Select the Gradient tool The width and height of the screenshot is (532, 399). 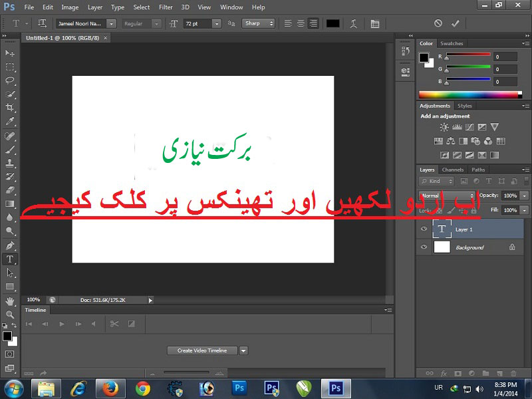click(10, 204)
